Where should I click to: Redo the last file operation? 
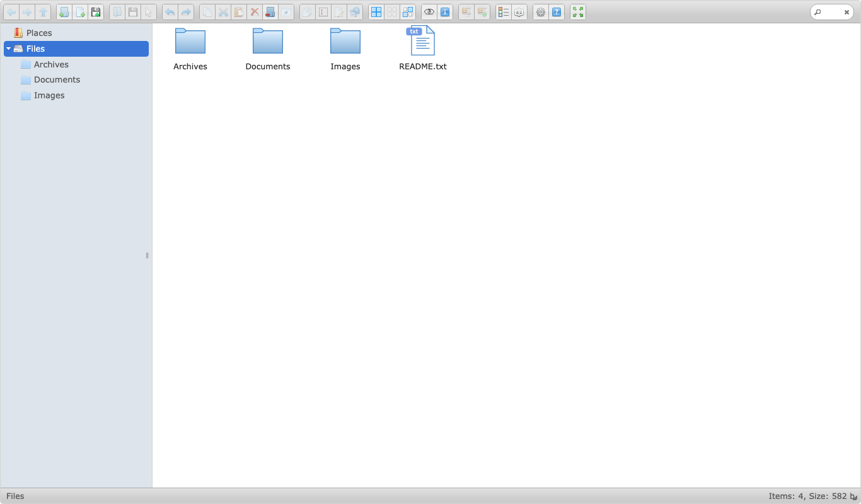[x=186, y=12]
